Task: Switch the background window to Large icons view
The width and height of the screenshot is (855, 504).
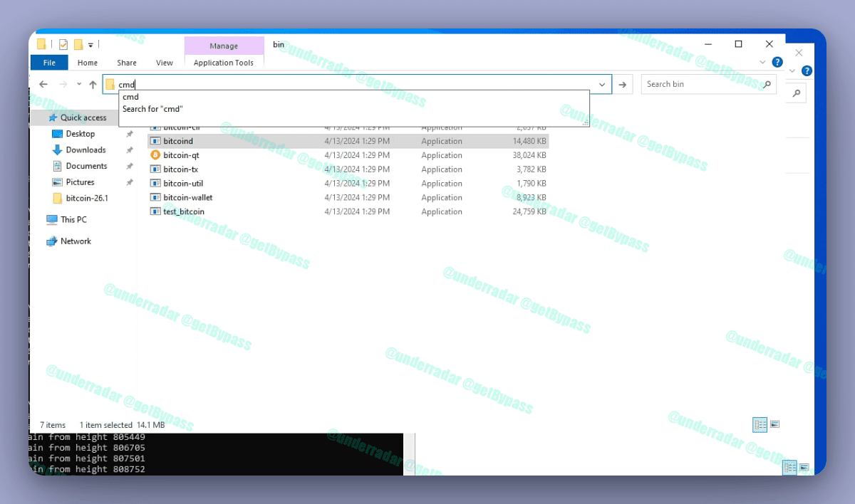Action: [x=804, y=468]
